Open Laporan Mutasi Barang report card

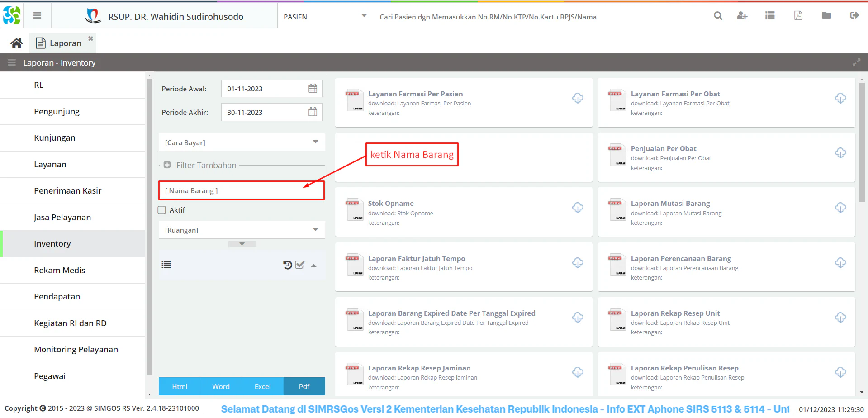point(726,212)
